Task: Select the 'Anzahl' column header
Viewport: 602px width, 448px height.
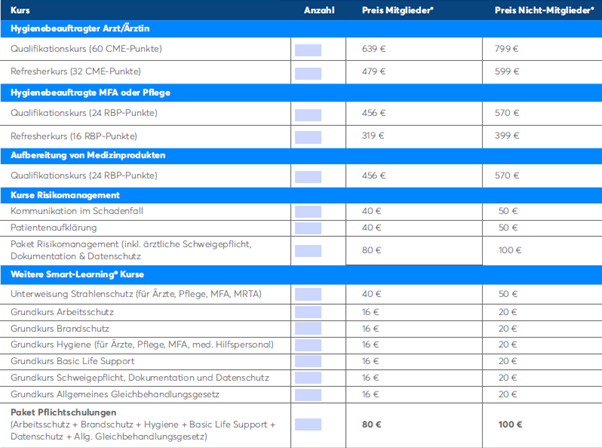Action: coord(319,10)
